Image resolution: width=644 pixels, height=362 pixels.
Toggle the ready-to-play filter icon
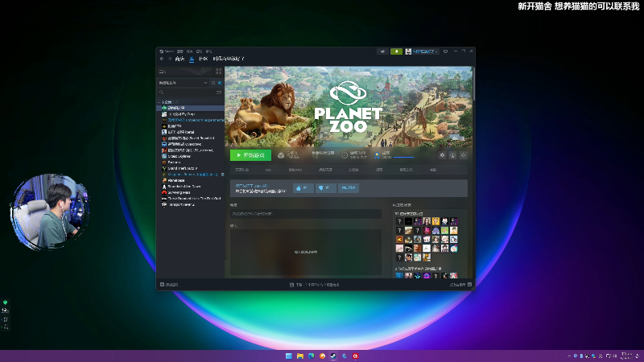tap(220, 83)
